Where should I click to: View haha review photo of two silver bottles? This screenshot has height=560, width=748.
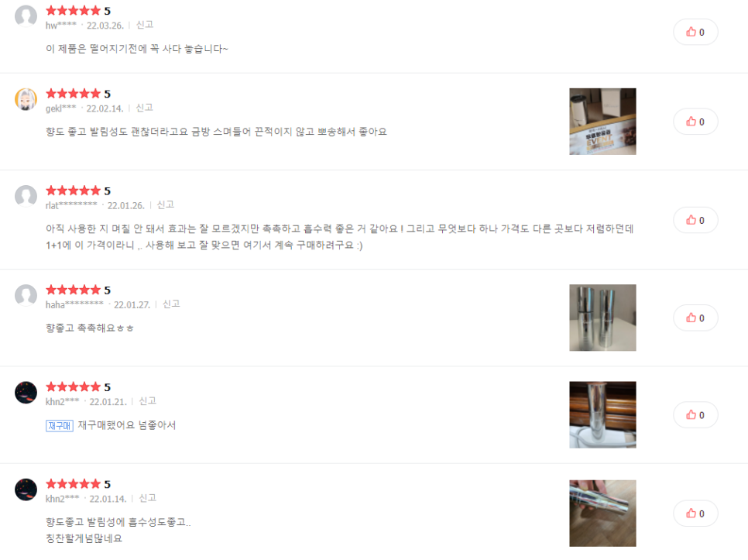point(602,318)
